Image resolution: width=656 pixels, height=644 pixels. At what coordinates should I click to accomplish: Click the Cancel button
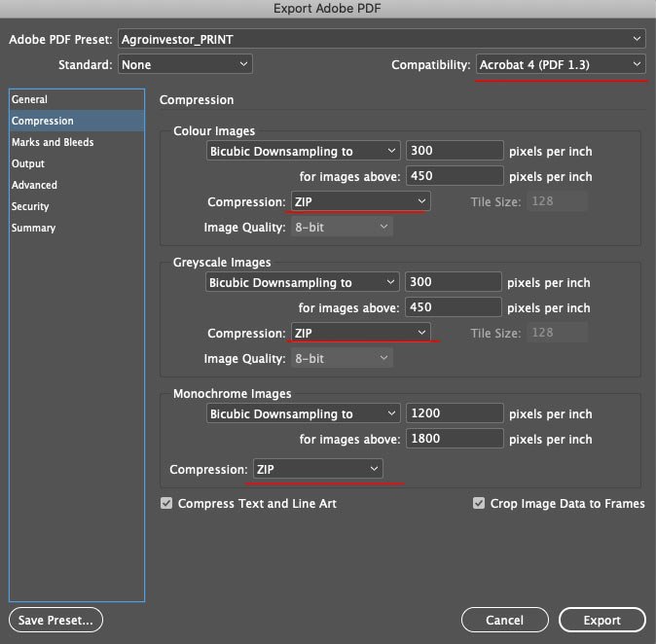[x=504, y=620]
